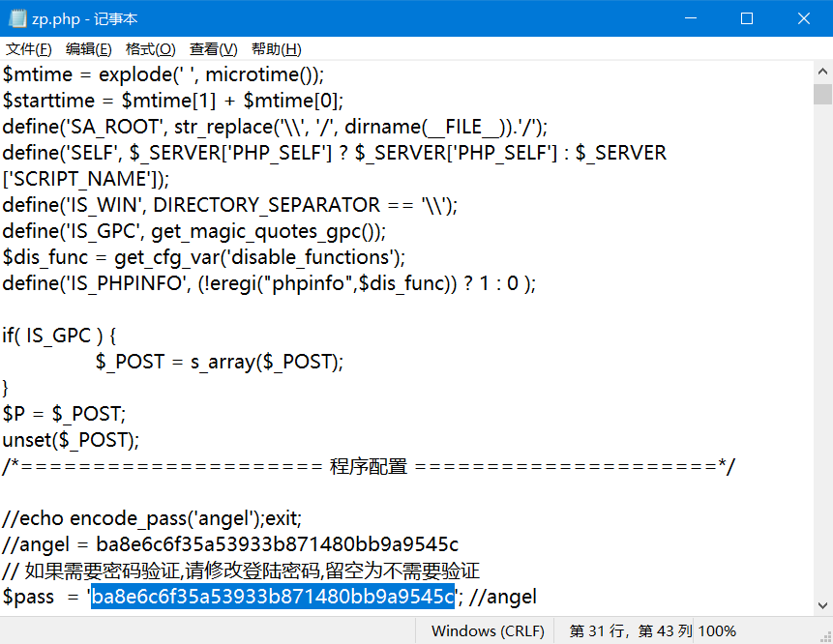Screen dimensions: 833x644
Task: Click the 程序配置 divider comment line
Action: coord(368,465)
